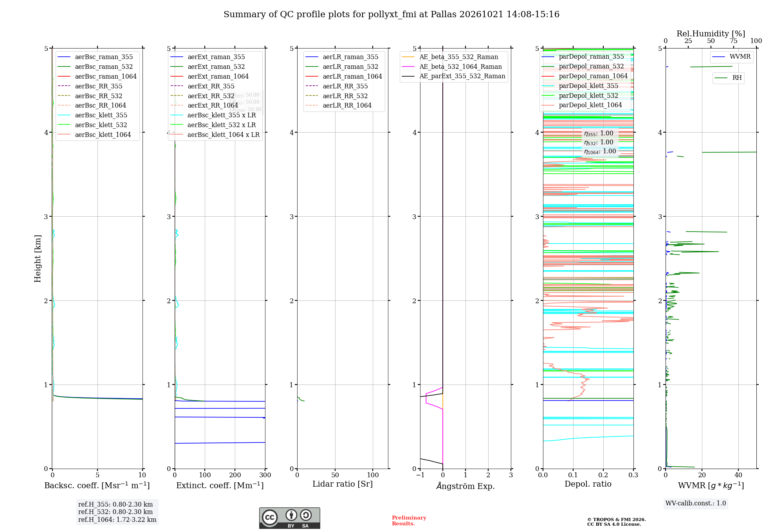Click the Rel.Humidity [%] top axis label
This screenshot has height=532, width=783.
click(711, 34)
